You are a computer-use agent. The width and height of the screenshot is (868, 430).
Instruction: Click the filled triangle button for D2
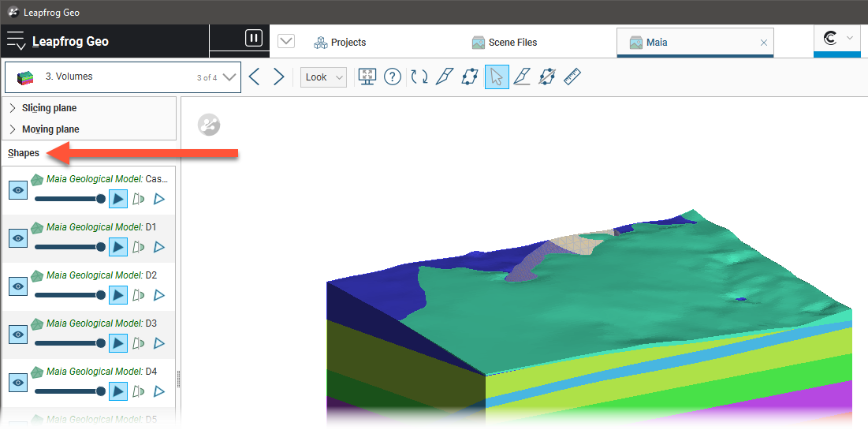[118, 295]
